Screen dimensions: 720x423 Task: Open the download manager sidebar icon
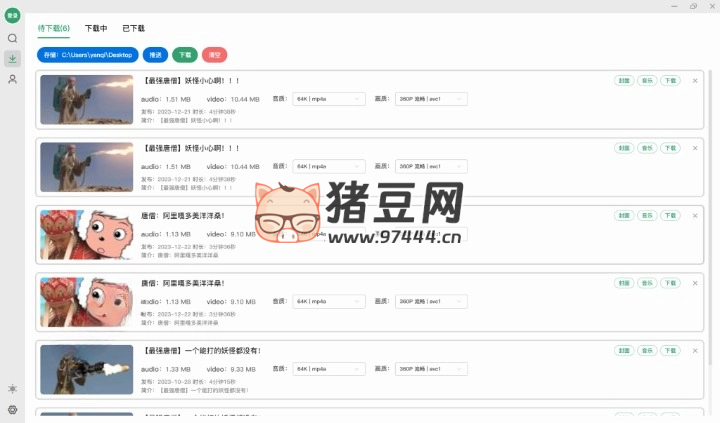(x=12, y=58)
